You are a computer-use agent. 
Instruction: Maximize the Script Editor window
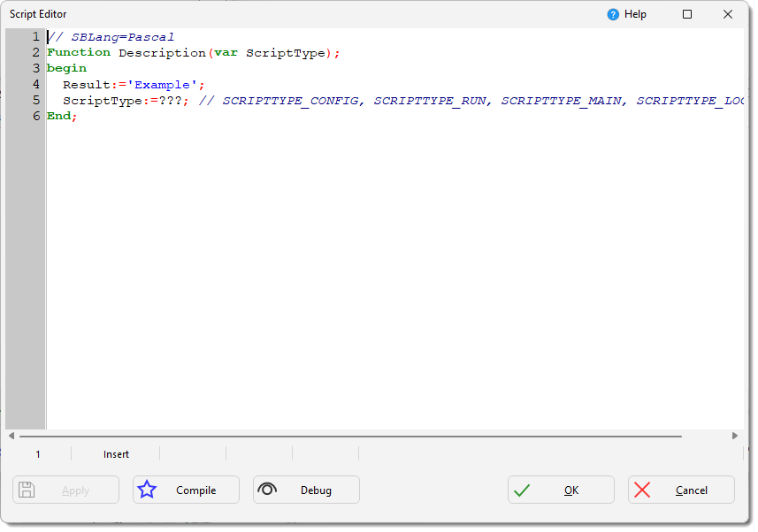point(687,14)
